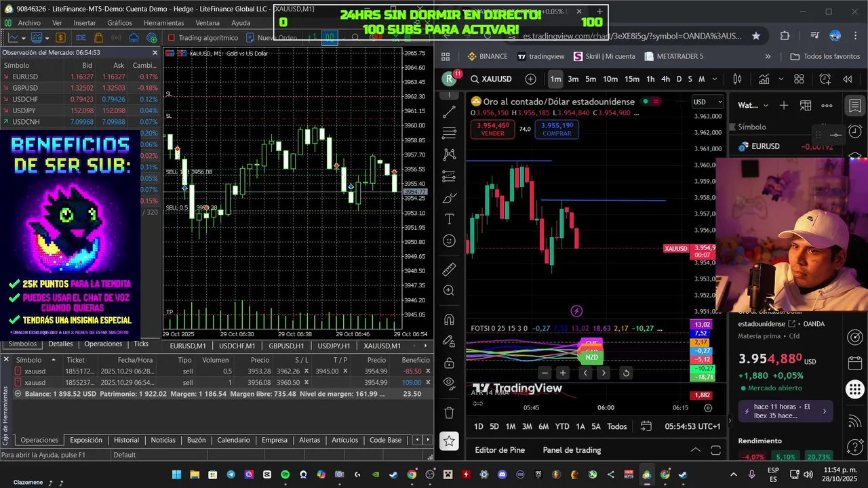Image resolution: width=868 pixels, height=488 pixels.
Task: Close the xauusd sell 1 volume position
Action: [428, 382]
